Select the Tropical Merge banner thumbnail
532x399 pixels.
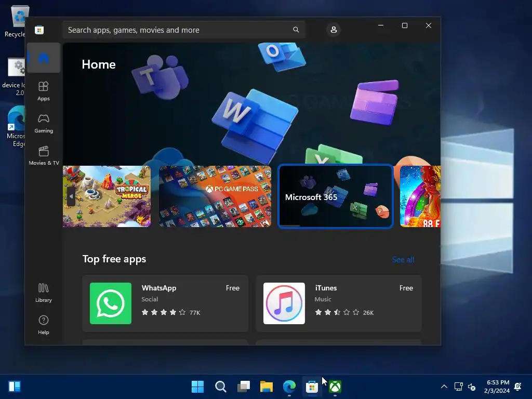107,196
